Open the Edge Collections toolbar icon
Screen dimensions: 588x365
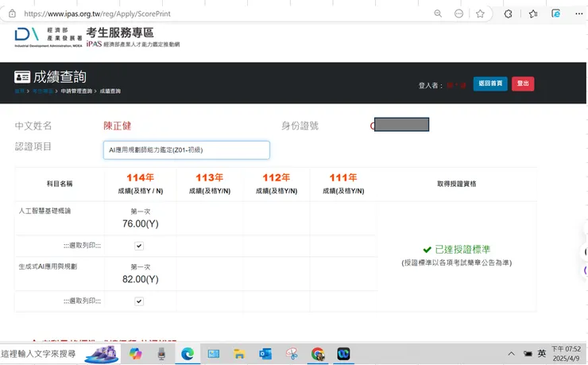click(555, 14)
